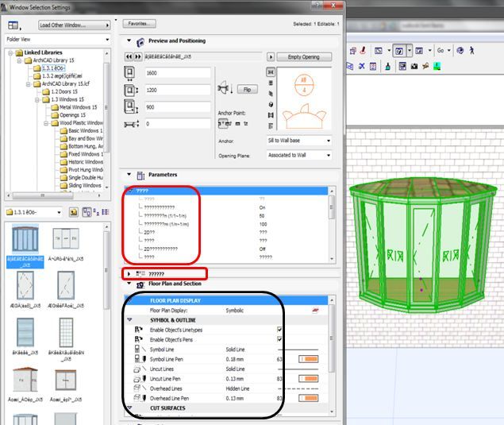Click the Favorites button

pyautogui.click(x=139, y=24)
